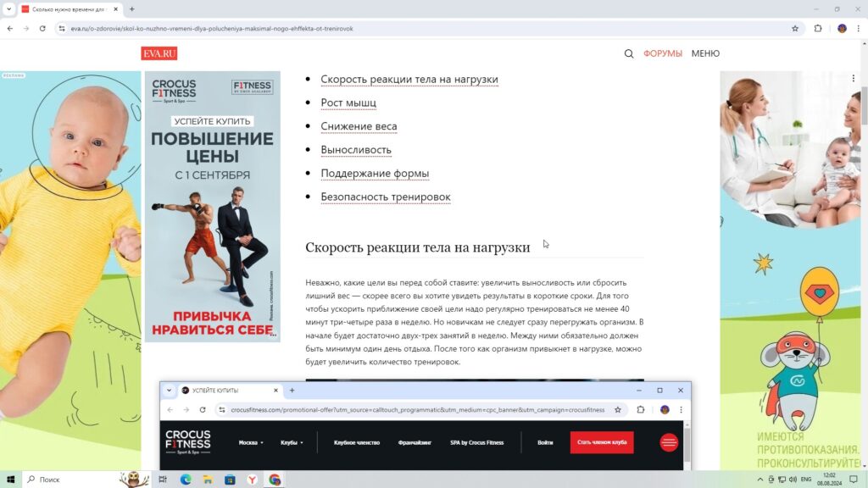Bookmark the eva.ru page with the star icon
The height and width of the screenshot is (488, 868).
(794, 28)
